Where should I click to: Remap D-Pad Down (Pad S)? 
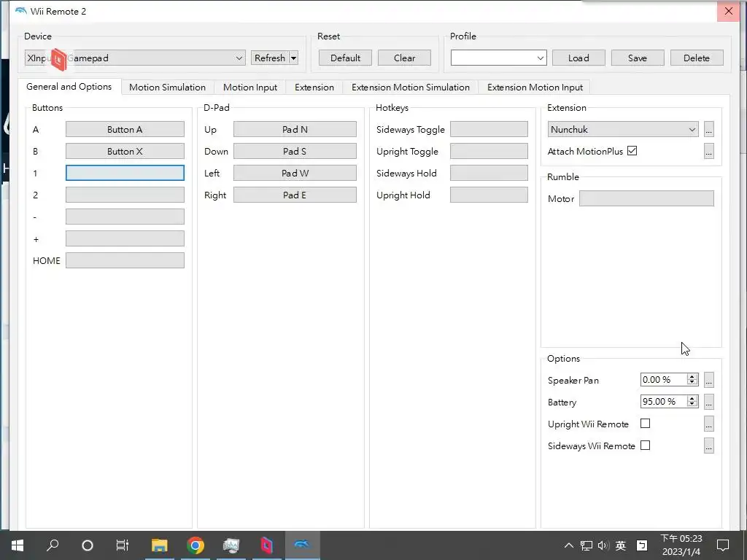[295, 152]
